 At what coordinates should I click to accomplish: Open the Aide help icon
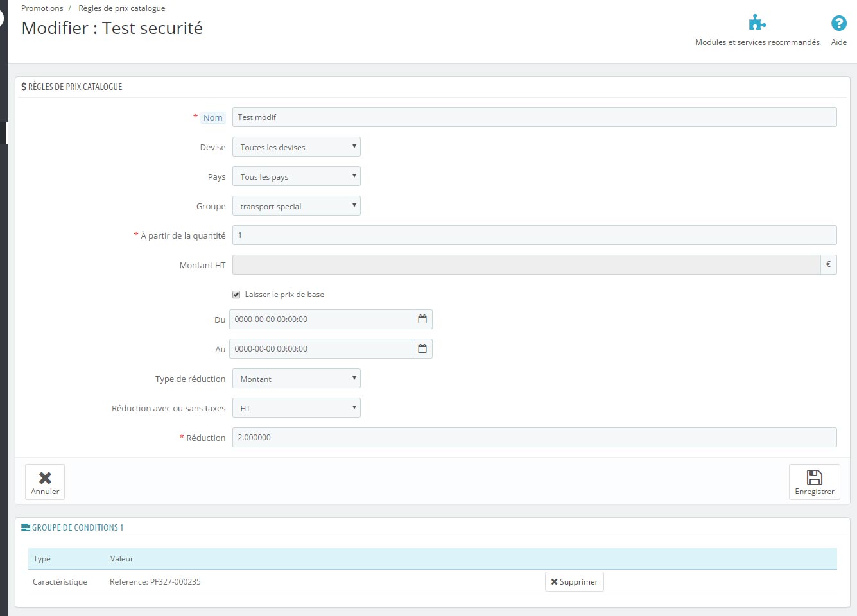coord(838,24)
